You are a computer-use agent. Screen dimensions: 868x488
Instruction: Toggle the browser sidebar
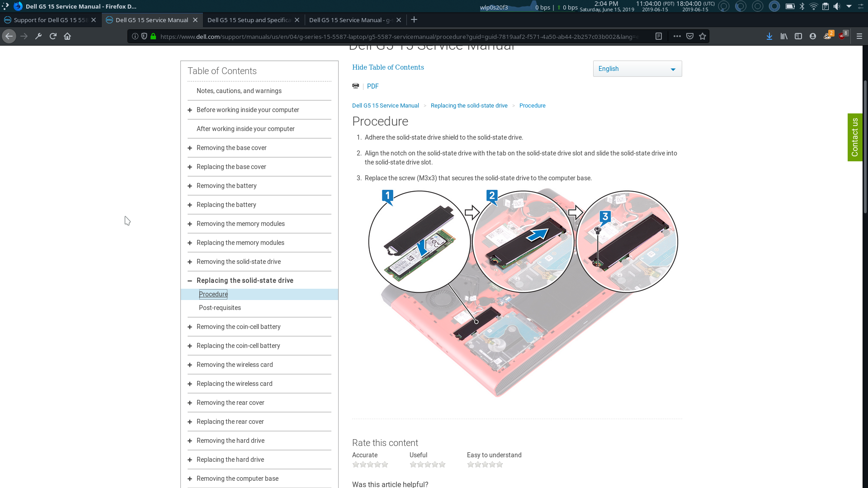click(798, 36)
